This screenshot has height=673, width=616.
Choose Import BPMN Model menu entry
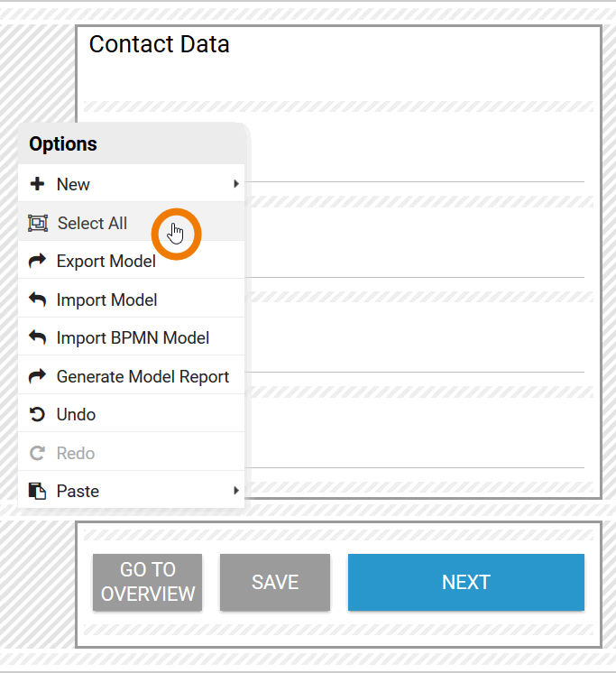[133, 338]
